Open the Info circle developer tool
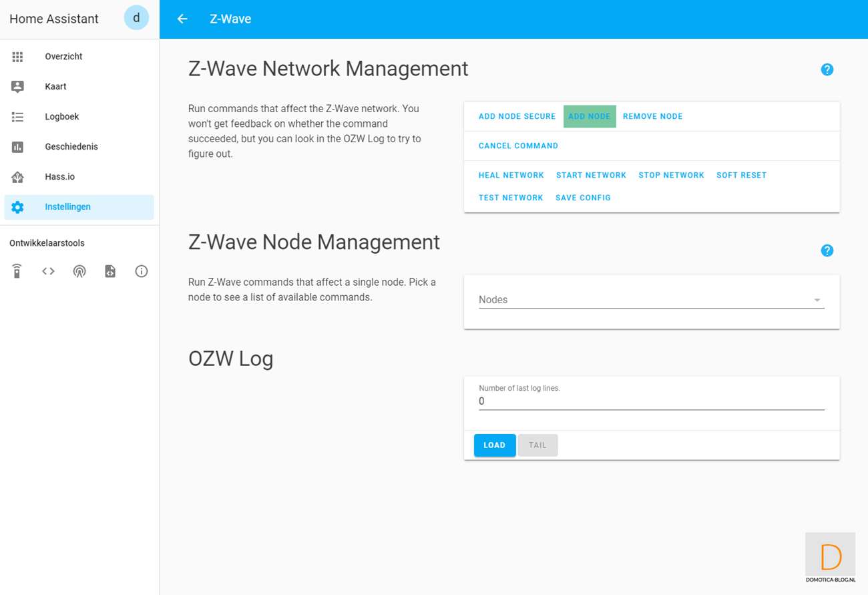Image resolution: width=868 pixels, height=595 pixels. (x=142, y=271)
